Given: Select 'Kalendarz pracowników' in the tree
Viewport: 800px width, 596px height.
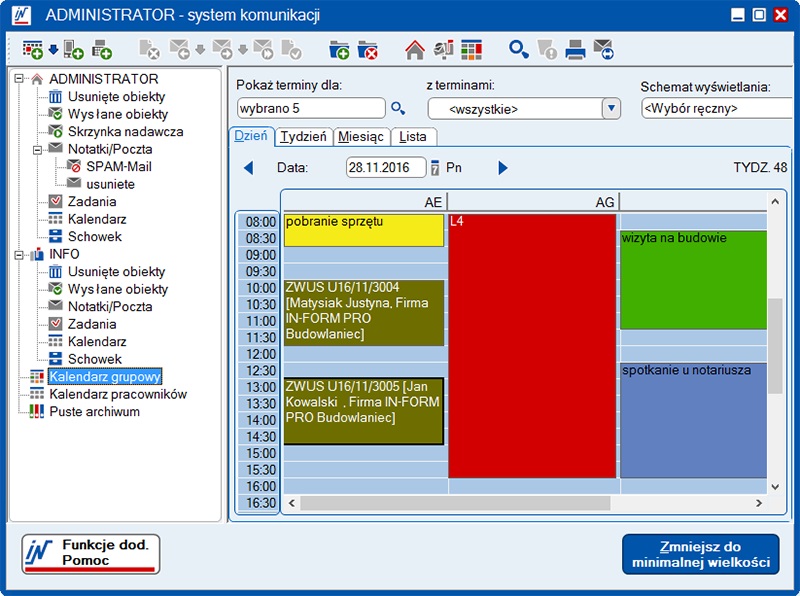Looking at the screenshot, I should click(118, 394).
